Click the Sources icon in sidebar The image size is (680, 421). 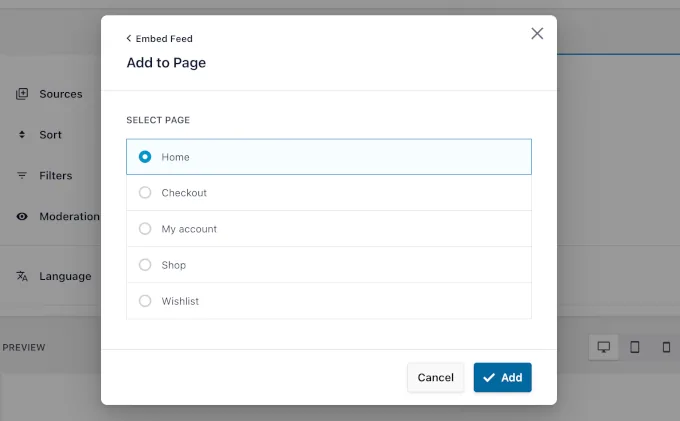pyautogui.click(x=22, y=94)
